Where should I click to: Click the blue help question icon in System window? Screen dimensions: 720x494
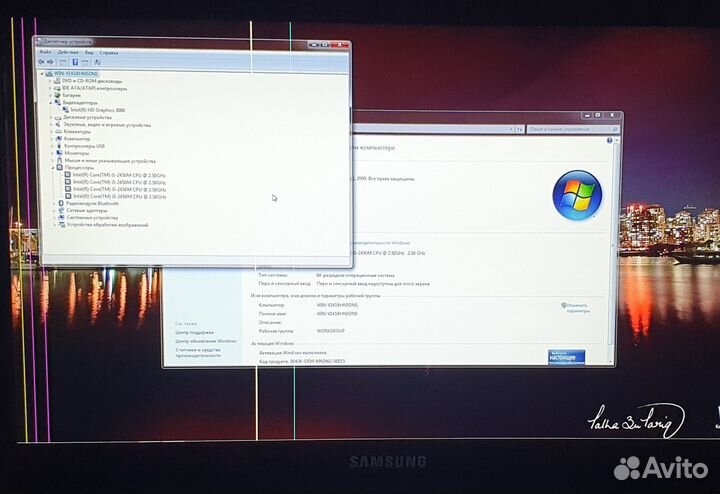(609, 141)
